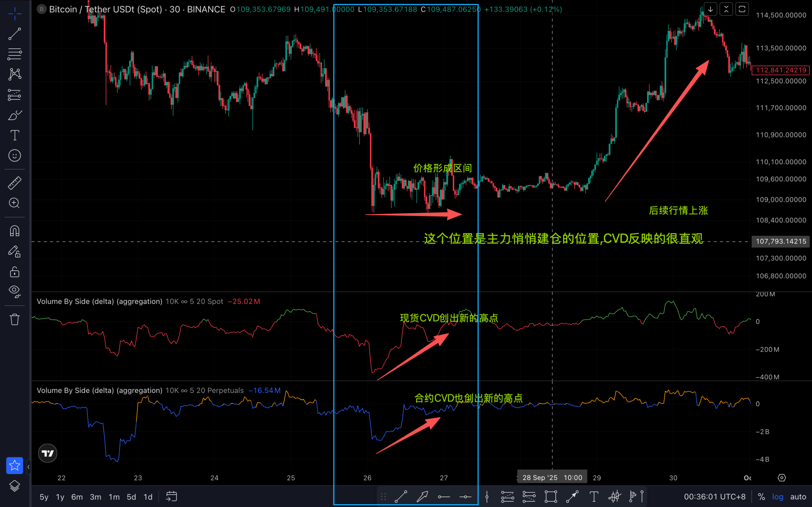The height and width of the screenshot is (507, 812).
Task: Select the Text tool in left sidebar
Action: (14, 136)
